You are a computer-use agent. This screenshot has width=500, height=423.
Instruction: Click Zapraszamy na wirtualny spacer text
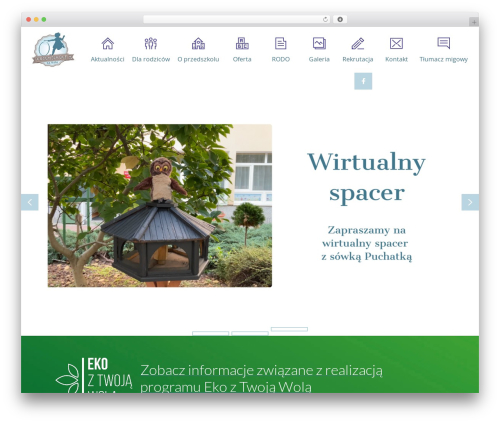[x=366, y=243]
